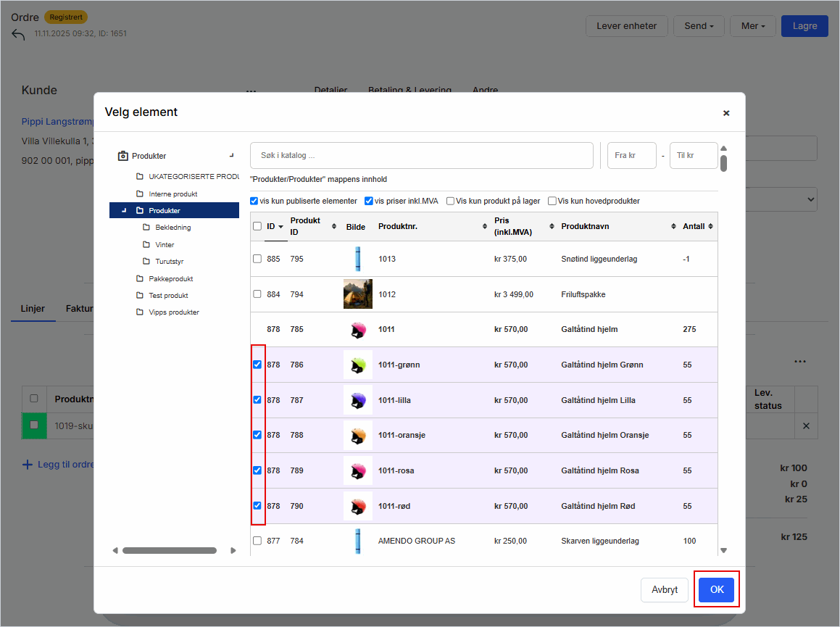Collapse the Produkter folder tree node
The image size is (840, 627).
(x=124, y=211)
